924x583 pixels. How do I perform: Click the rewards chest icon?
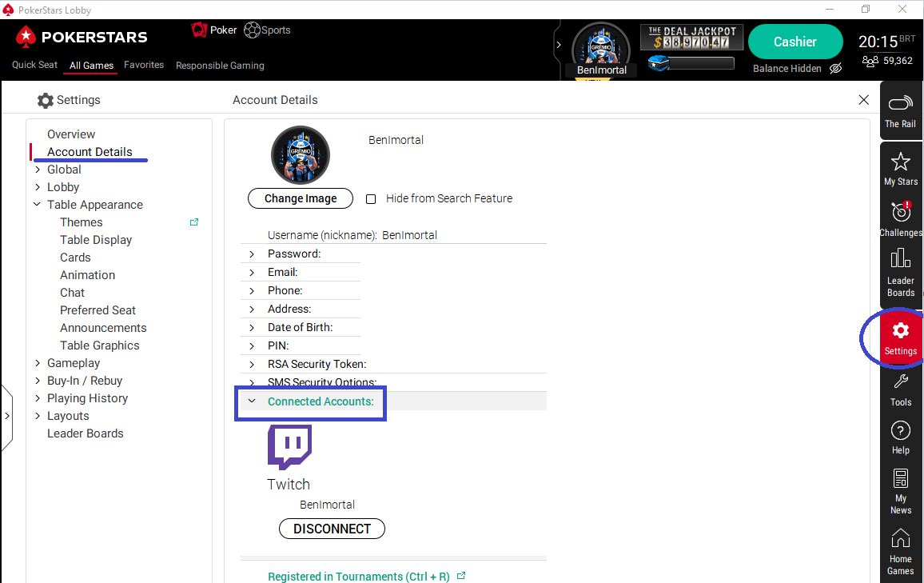pos(659,63)
